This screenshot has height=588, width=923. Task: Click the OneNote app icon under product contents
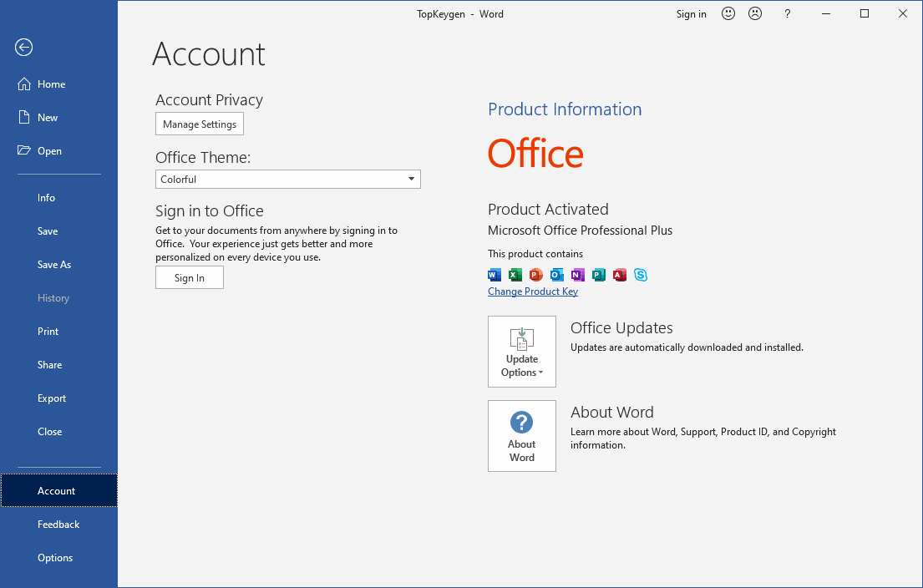point(577,275)
